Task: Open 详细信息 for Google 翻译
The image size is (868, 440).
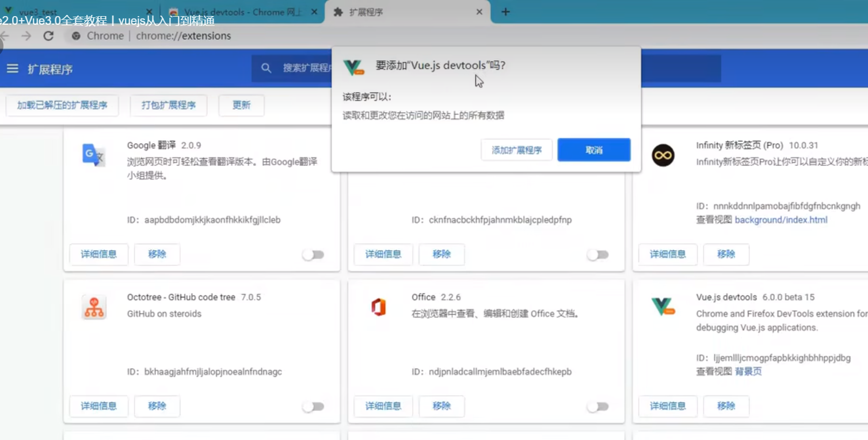Action: [99, 254]
